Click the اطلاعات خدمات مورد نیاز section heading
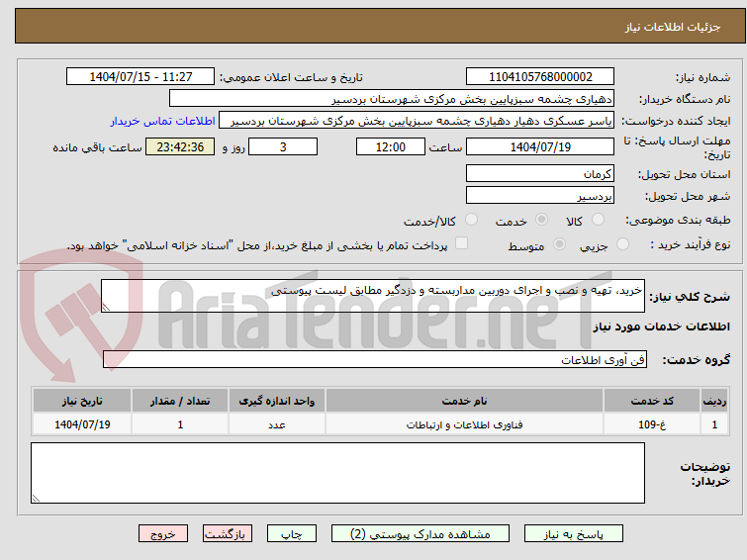This screenshot has height=560, width=747. coord(661,327)
